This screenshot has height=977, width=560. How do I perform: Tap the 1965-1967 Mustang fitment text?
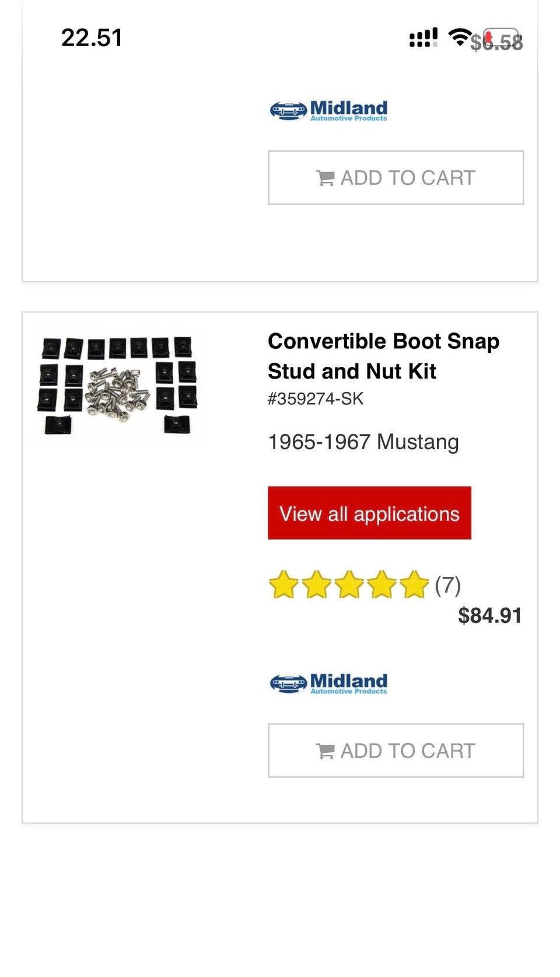(x=363, y=442)
